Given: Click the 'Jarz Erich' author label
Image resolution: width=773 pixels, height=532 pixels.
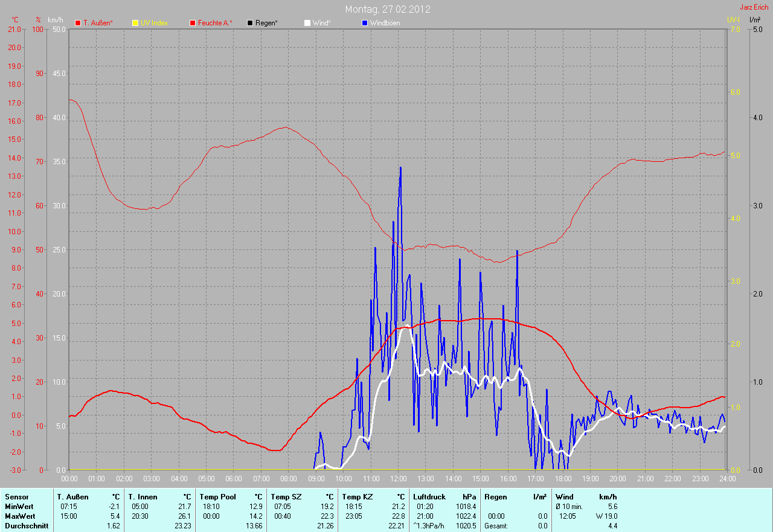Looking at the screenshot, I should click(754, 7).
